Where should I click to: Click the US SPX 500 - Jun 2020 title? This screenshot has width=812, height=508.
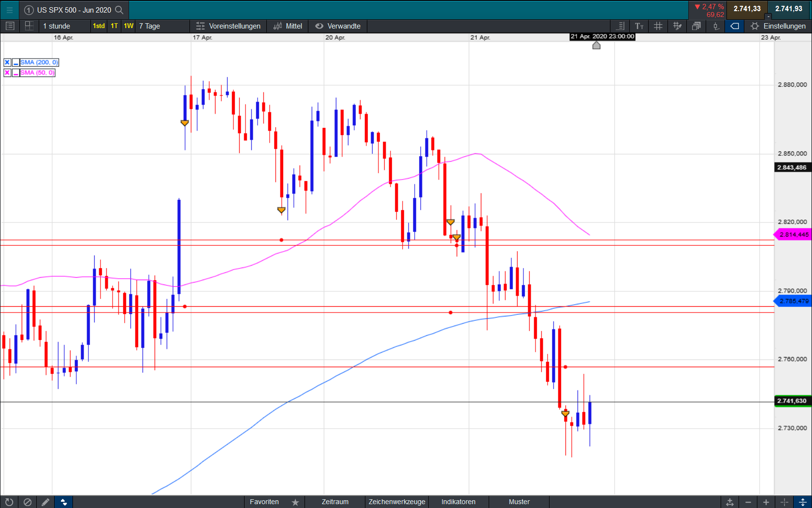(x=74, y=10)
